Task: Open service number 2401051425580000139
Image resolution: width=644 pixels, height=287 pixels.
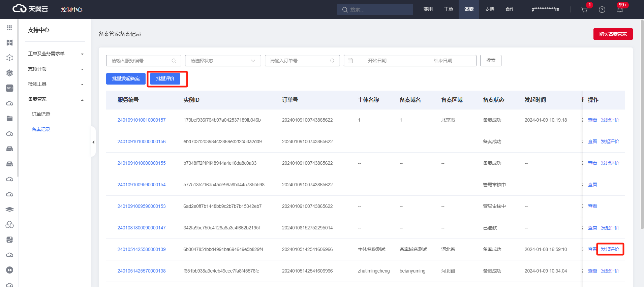Action: click(142, 249)
